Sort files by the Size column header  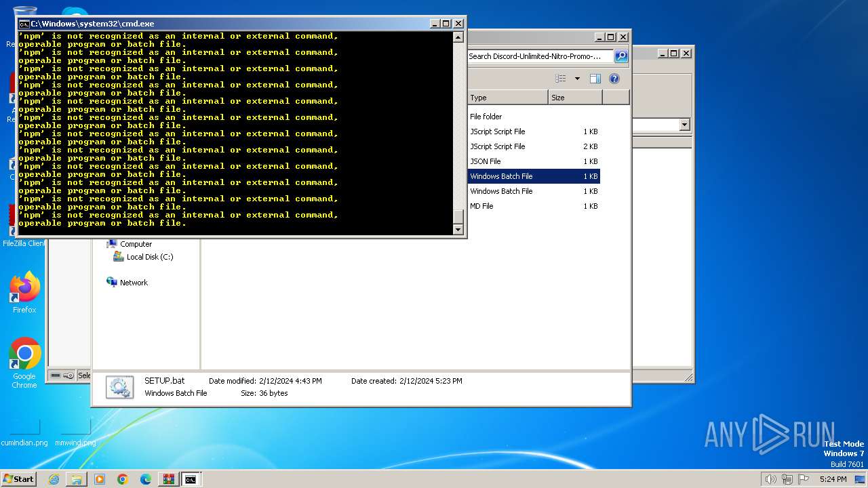tap(575, 98)
